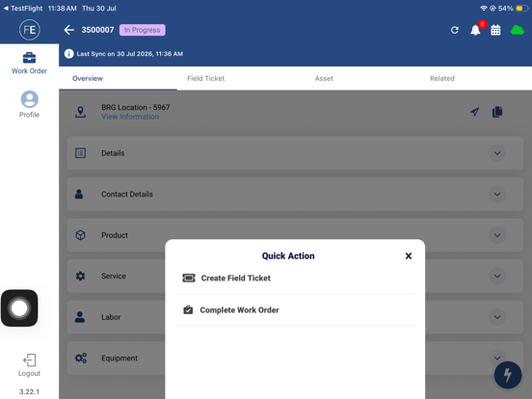
Task: Tap the AssistiveTouch floating button
Action: point(19,308)
